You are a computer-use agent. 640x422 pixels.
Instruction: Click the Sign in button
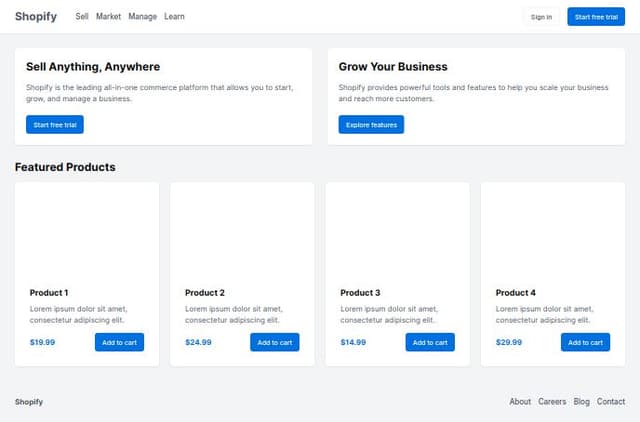[541, 17]
